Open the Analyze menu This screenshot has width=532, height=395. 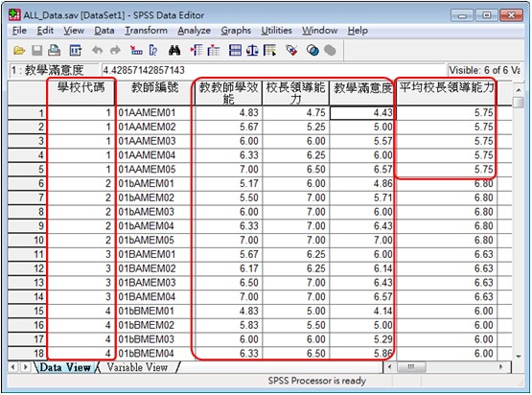tap(194, 31)
